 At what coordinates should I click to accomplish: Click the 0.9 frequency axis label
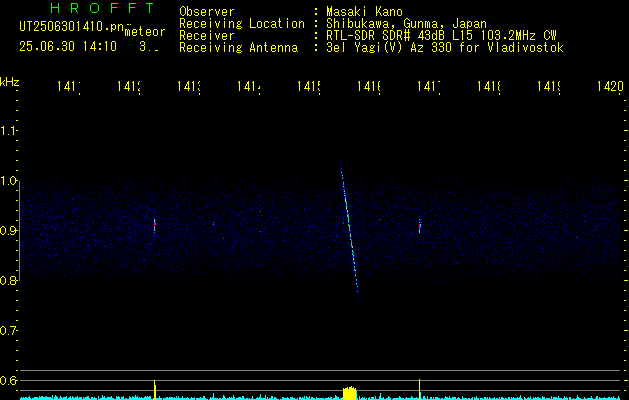(x=8, y=230)
